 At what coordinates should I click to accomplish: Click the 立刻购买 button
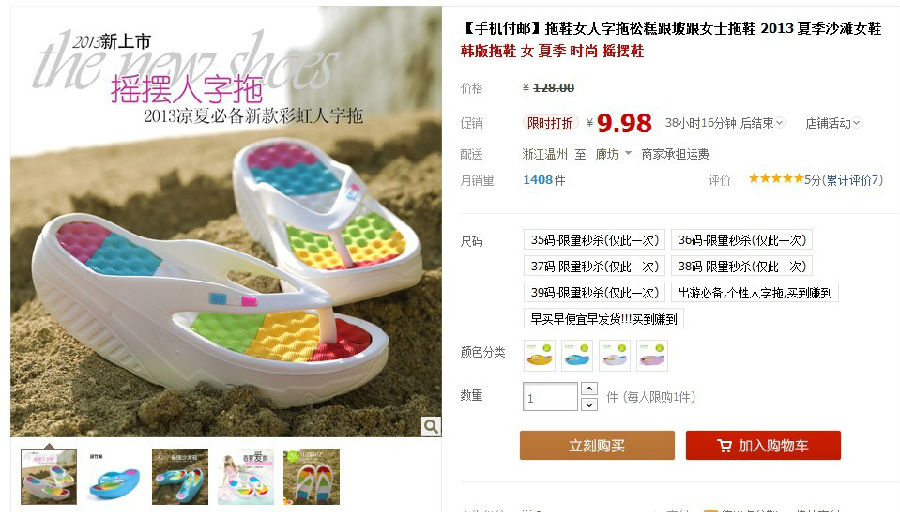click(597, 445)
